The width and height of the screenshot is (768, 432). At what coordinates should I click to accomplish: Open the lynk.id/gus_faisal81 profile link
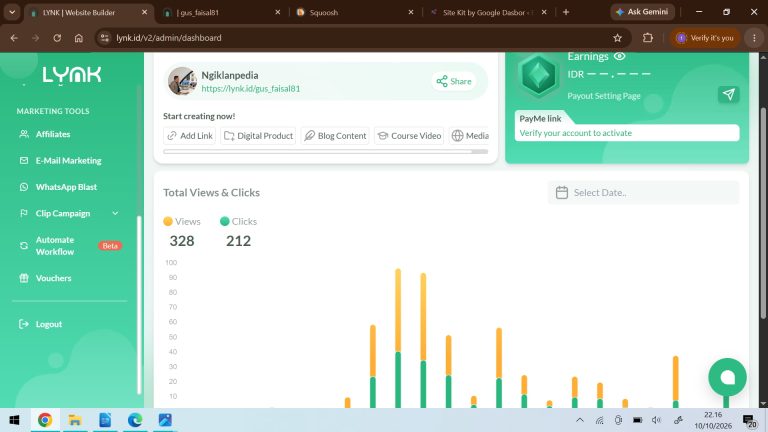(x=251, y=89)
